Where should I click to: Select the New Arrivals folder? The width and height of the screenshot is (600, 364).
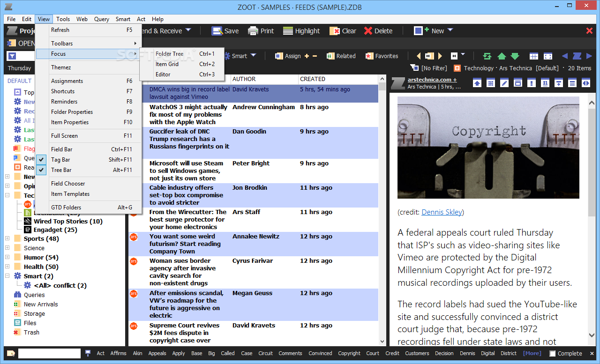pos(41,304)
